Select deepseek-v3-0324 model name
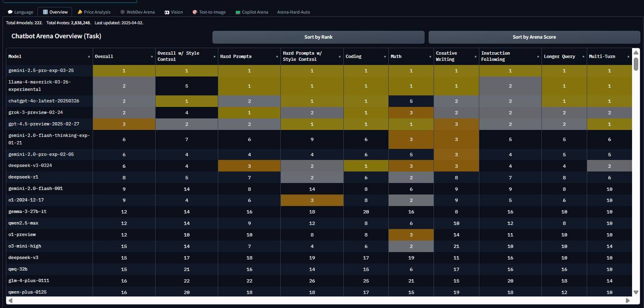This screenshot has height=308, width=644. point(30,165)
